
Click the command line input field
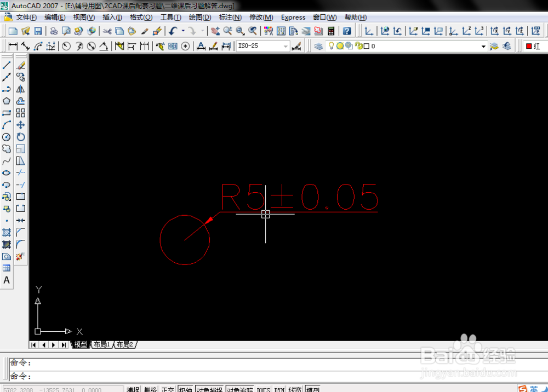click(x=278, y=376)
